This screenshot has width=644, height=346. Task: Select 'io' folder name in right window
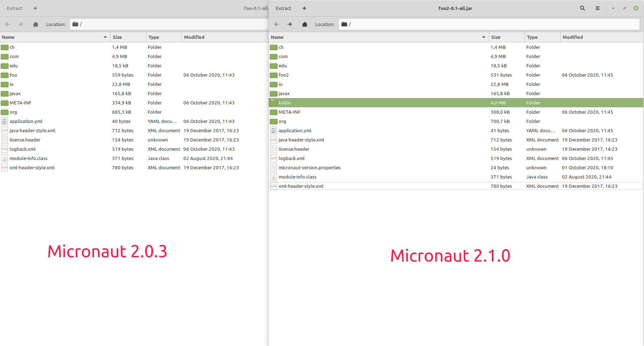280,84
